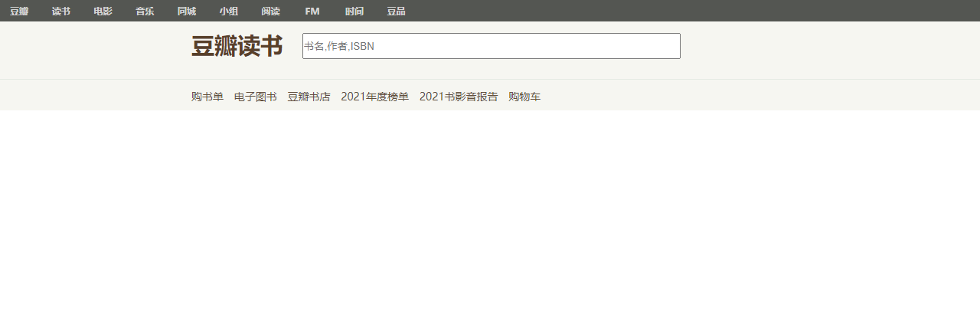Open 同城 from the top bar
This screenshot has height=312, width=980.
[187, 11]
